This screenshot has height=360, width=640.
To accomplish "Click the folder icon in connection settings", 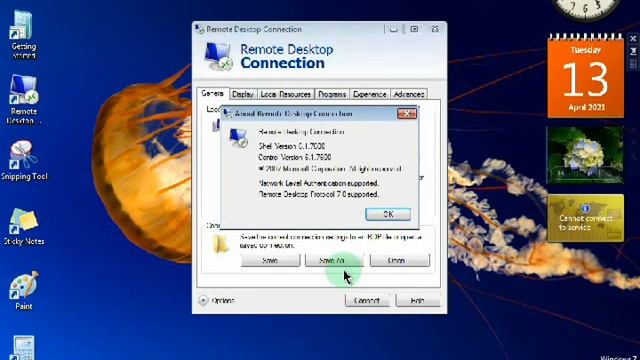I will (x=221, y=244).
